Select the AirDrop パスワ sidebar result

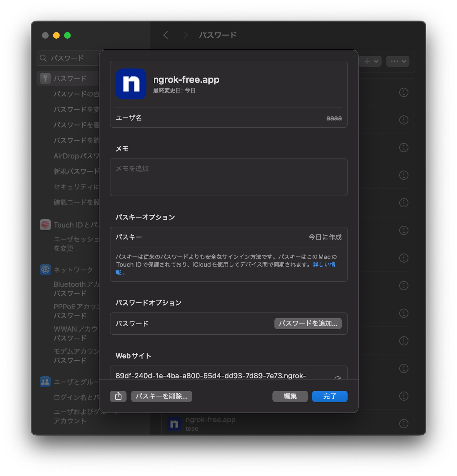coord(76,156)
